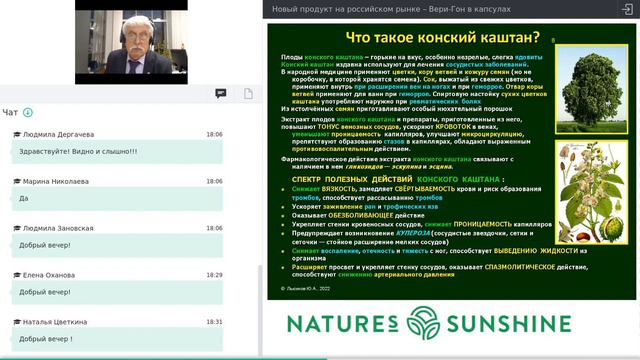640x360 pixels.
Task: Click the 18:29 timestamp
Action: pyautogui.click(x=214, y=275)
